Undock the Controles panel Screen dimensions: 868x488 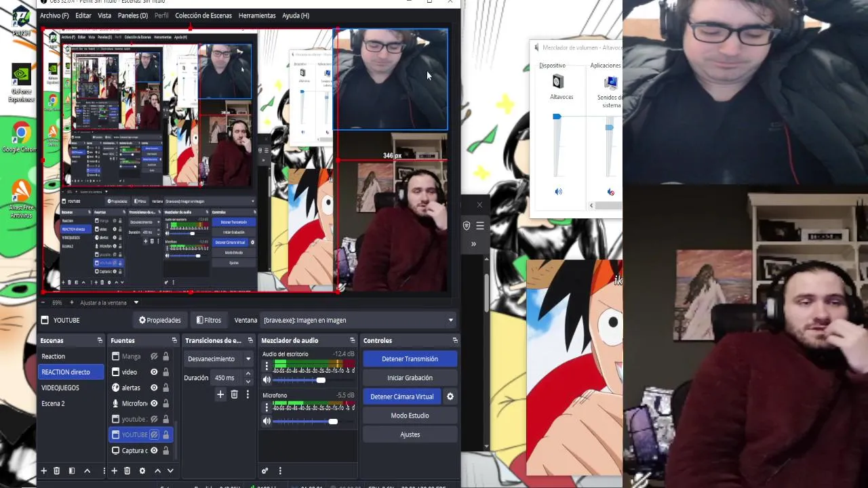[x=455, y=340]
